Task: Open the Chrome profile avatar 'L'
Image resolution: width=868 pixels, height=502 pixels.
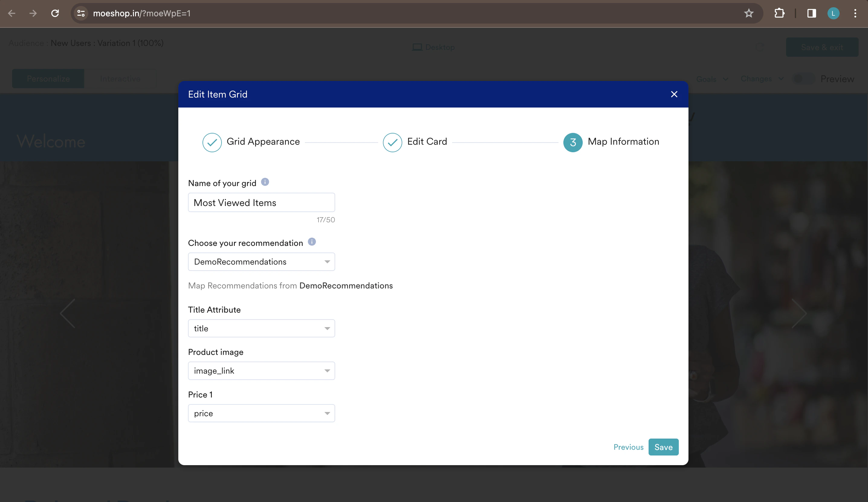Action: click(833, 13)
